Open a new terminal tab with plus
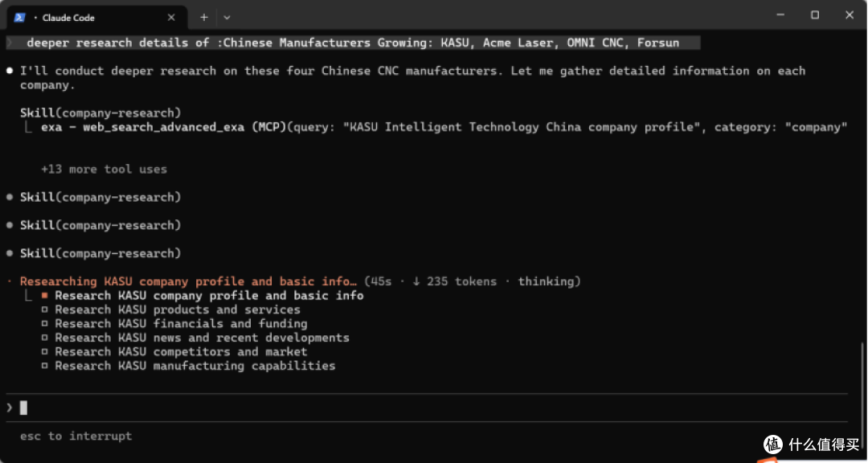The image size is (868, 463). coord(203,18)
